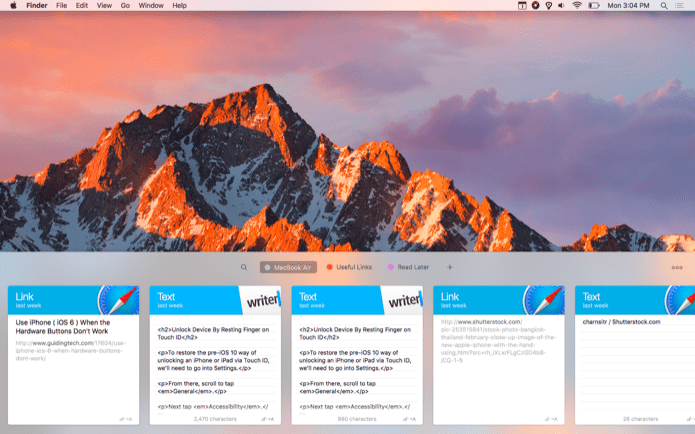Click the battery status icon
Viewport: 695px width, 434px height.
tap(593, 5)
